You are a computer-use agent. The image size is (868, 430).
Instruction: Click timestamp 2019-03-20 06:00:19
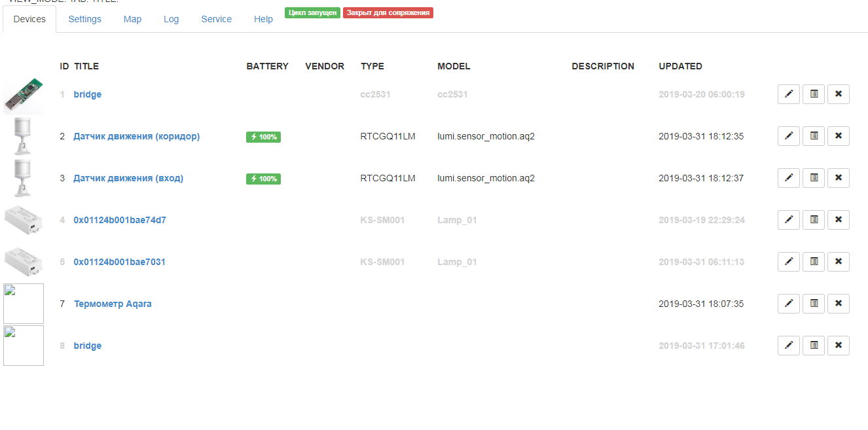pyautogui.click(x=702, y=94)
